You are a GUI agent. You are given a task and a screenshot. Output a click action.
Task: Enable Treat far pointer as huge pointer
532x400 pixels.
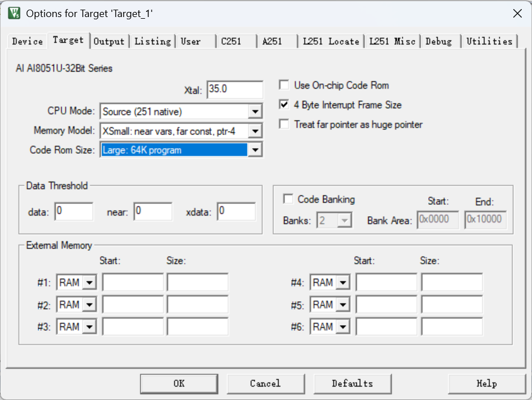284,124
